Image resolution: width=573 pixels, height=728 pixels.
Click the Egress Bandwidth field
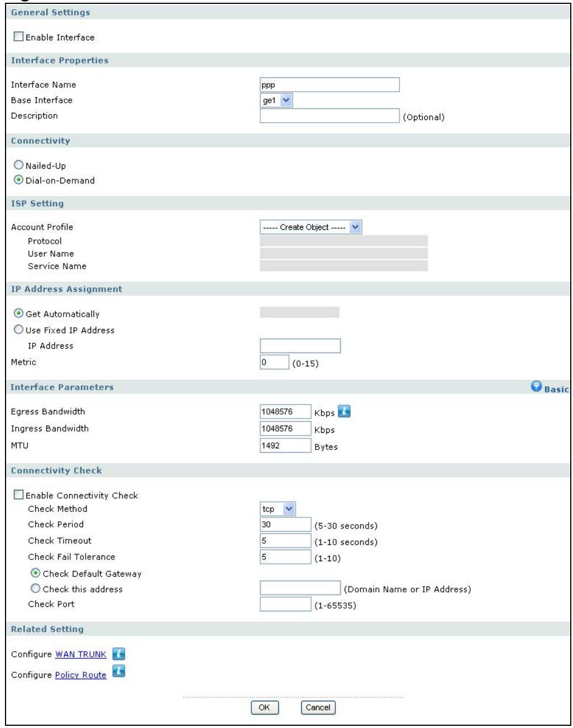tap(286, 412)
